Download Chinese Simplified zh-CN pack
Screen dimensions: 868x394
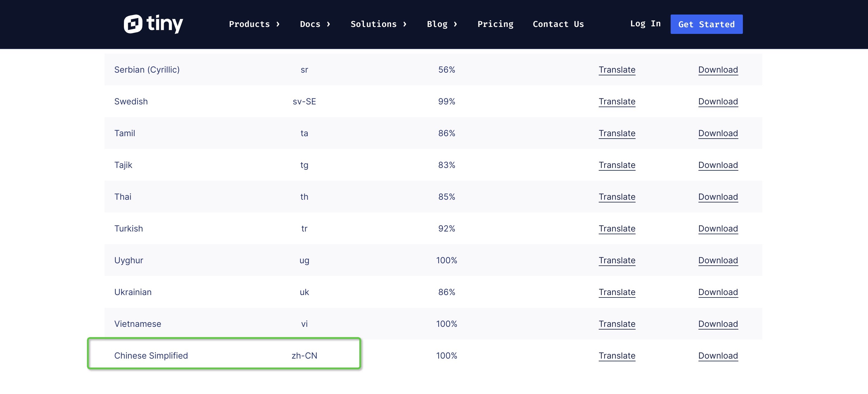coord(718,355)
